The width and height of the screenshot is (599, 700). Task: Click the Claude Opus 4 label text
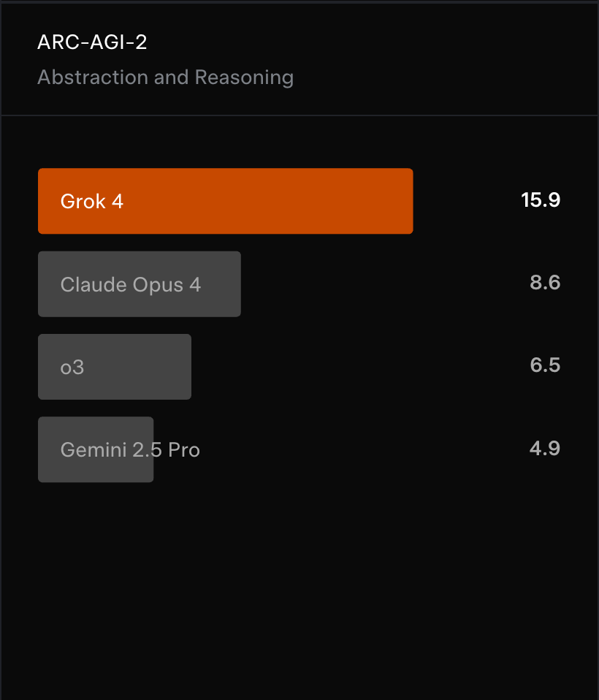pos(131,285)
